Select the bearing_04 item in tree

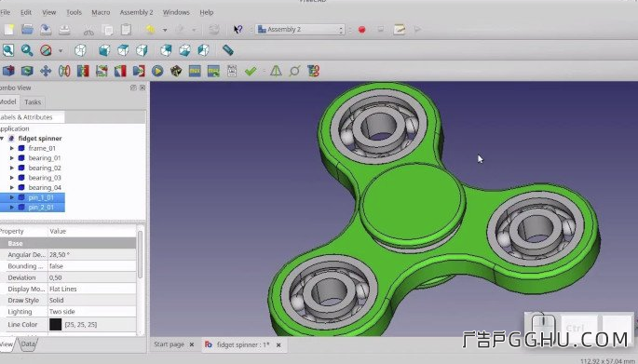point(45,187)
